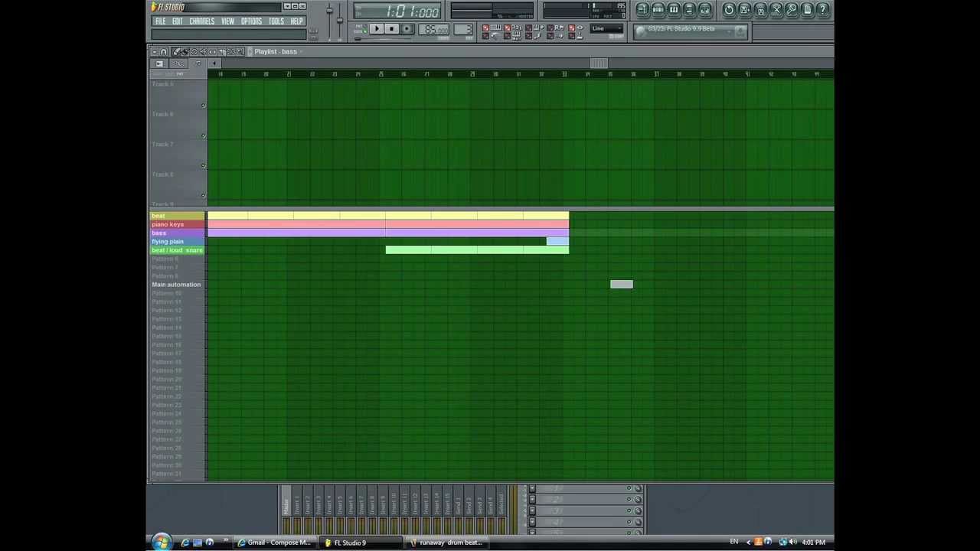Select the 'beat / loud snare' pattern row
The width and height of the screenshot is (980, 551).
pos(177,250)
